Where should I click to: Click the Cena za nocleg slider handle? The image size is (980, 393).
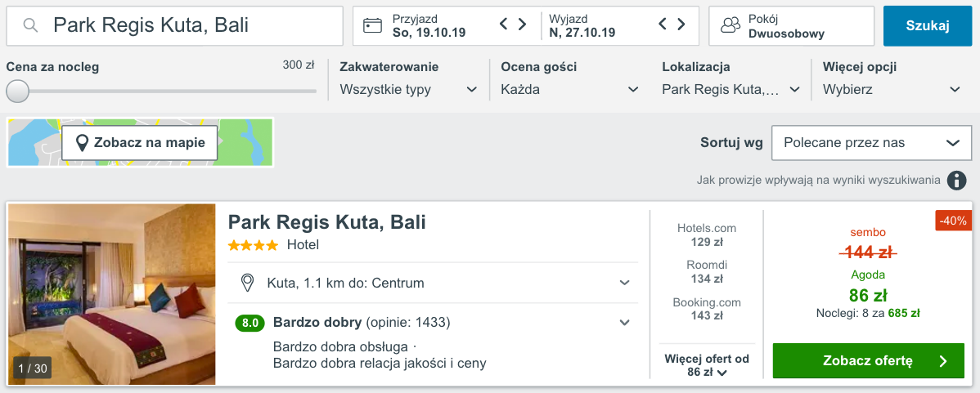[x=17, y=91]
